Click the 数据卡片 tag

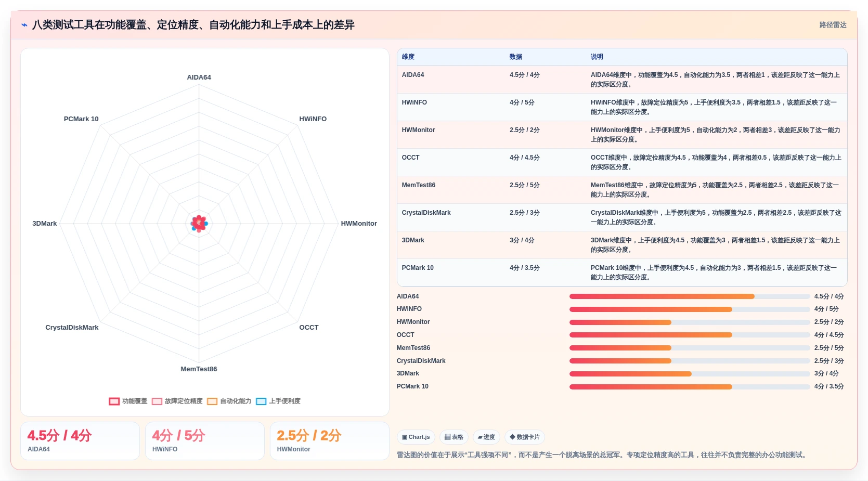525,437
